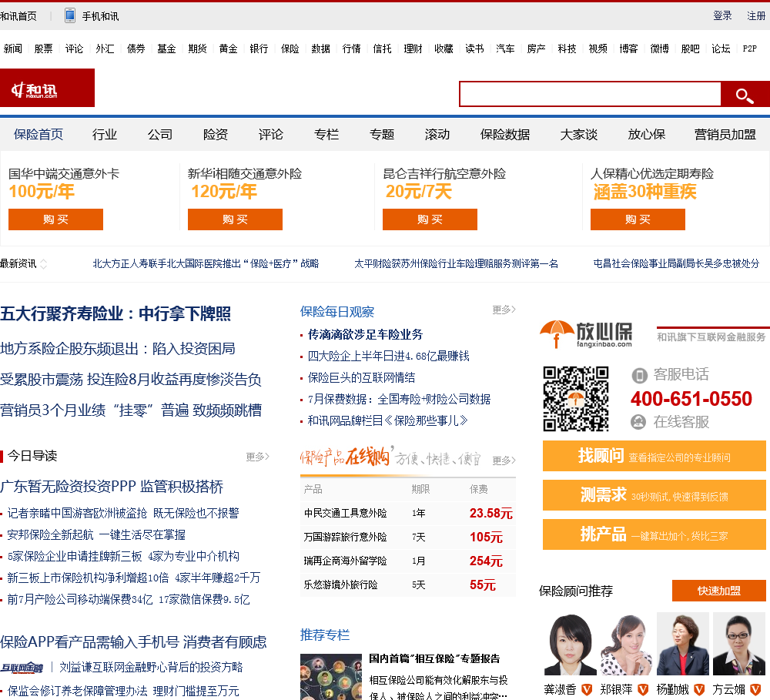Click advisor photo of 郑银萍

(x=627, y=644)
